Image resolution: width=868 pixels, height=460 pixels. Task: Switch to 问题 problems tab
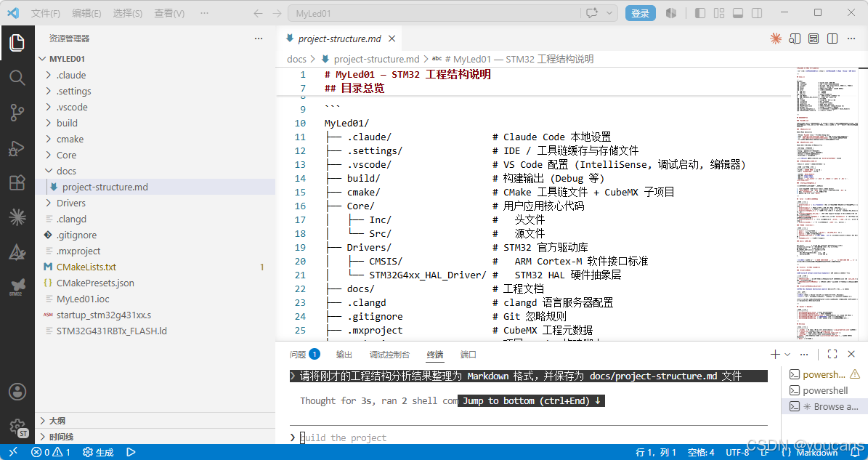pyautogui.click(x=304, y=355)
